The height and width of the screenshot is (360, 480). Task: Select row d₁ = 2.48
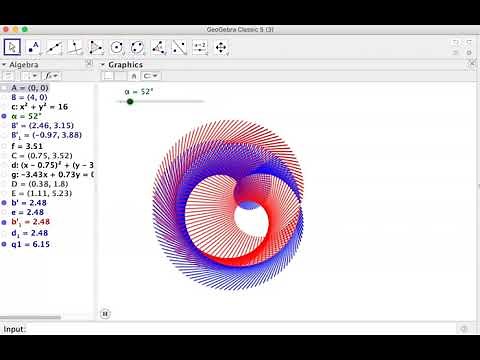30,233
